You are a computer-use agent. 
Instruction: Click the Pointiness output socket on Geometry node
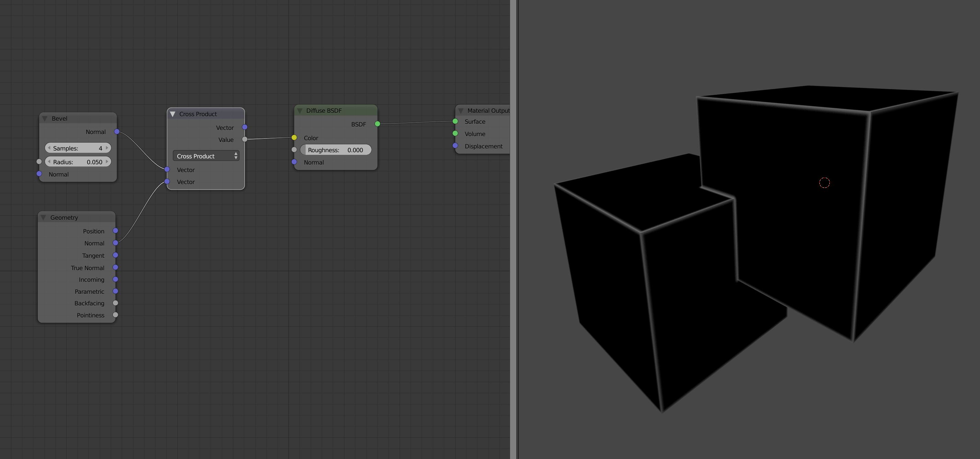pyautogui.click(x=115, y=315)
